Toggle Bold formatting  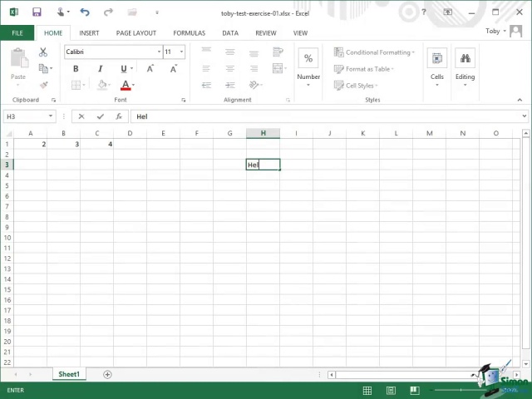point(76,69)
